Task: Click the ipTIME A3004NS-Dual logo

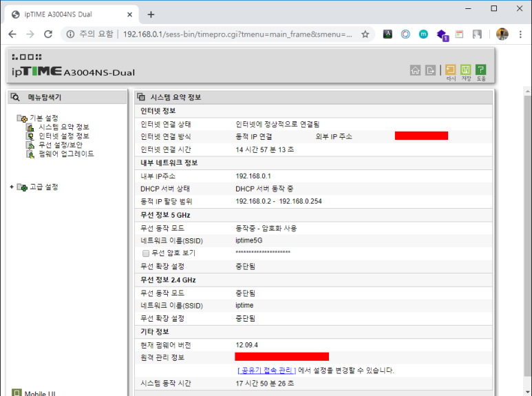Action: click(x=73, y=72)
